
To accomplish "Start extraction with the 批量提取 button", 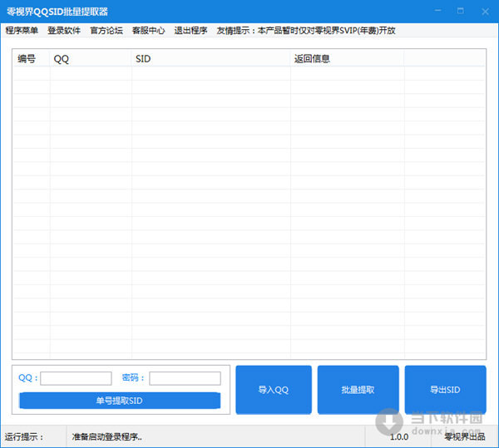I will [x=358, y=390].
